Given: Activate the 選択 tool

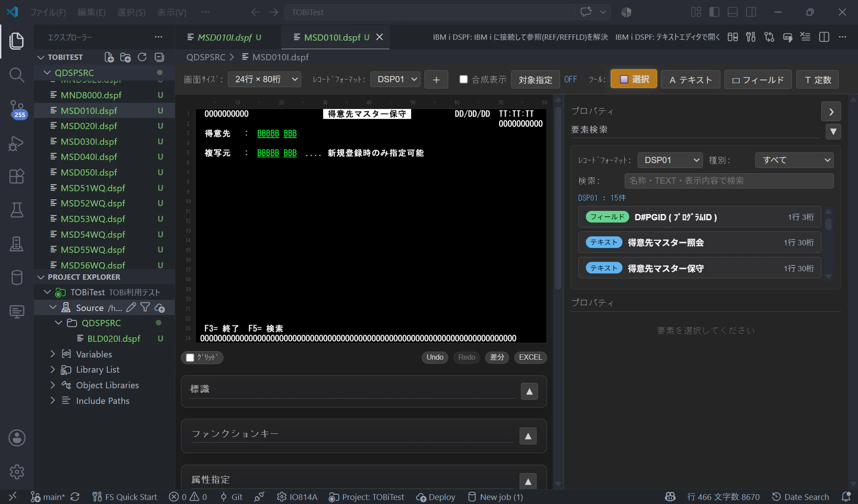Looking at the screenshot, I should tap(634, 79).
